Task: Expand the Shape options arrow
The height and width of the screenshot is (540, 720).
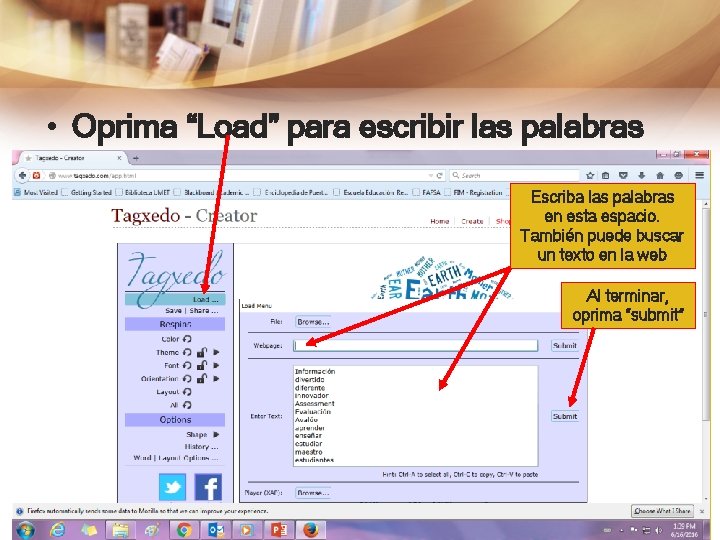Action: coord(216,434)
